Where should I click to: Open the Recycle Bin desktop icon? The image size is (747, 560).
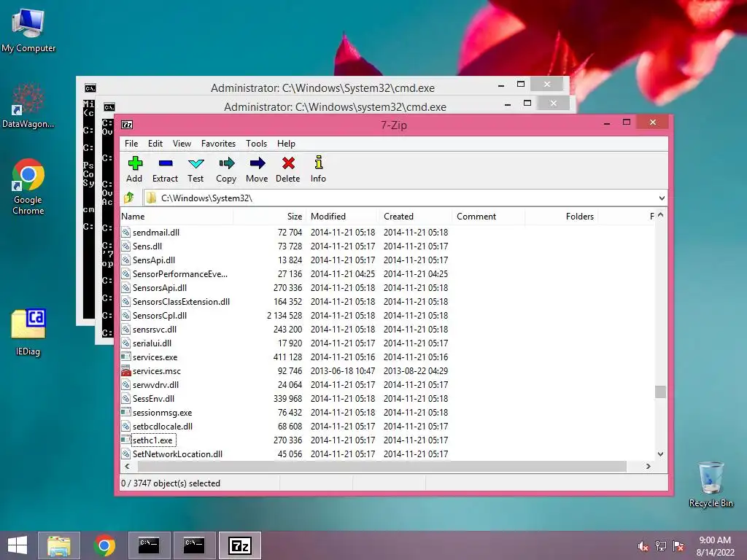711,485
